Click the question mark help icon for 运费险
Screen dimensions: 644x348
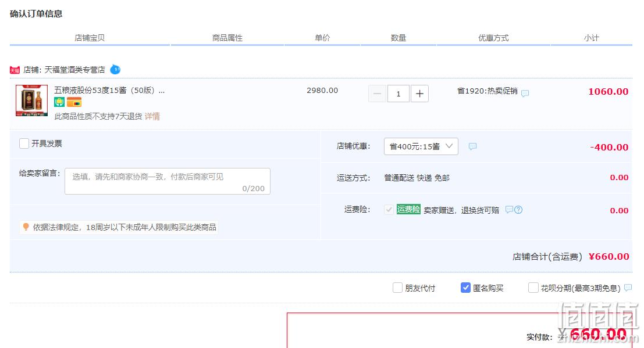[x=518, y=210]
